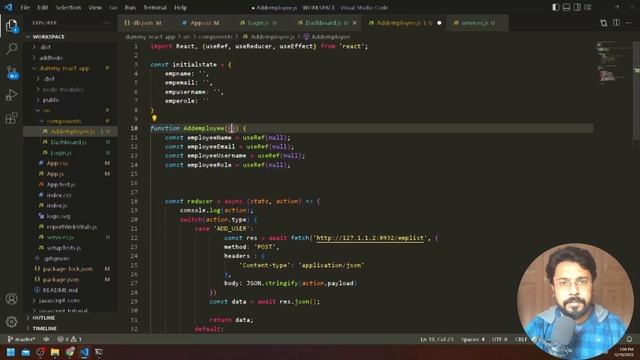The height and width of the screenshot is (360, 640).
Task: Click the UTF-8 encoding status
Action: 500,339
